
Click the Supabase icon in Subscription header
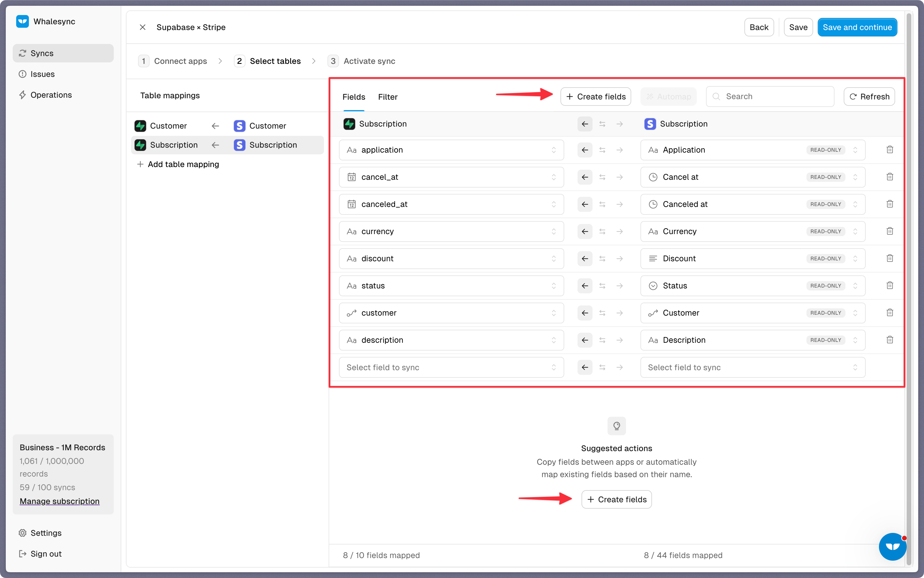(349, 124)
